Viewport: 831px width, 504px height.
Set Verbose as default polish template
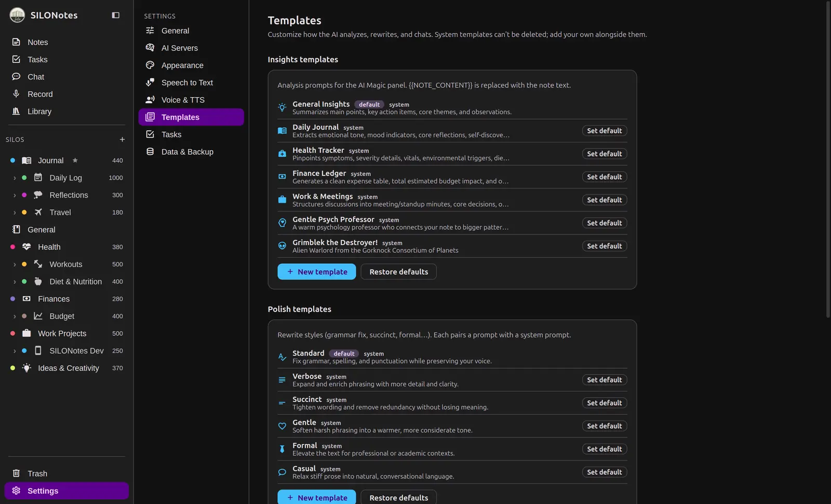point(604,380)
